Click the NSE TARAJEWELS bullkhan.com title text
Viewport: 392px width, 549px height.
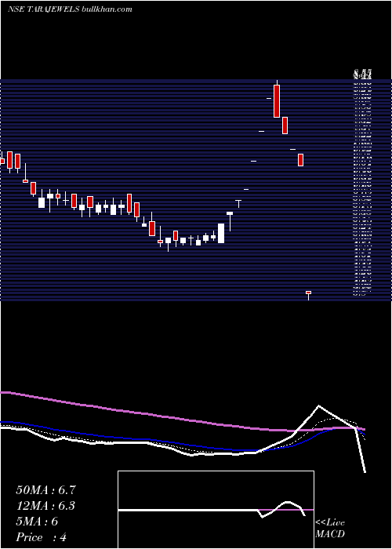tap(70, 9)
